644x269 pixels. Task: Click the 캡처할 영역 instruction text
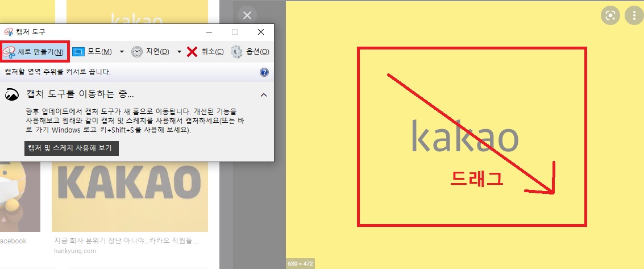[x=58, y=72]
